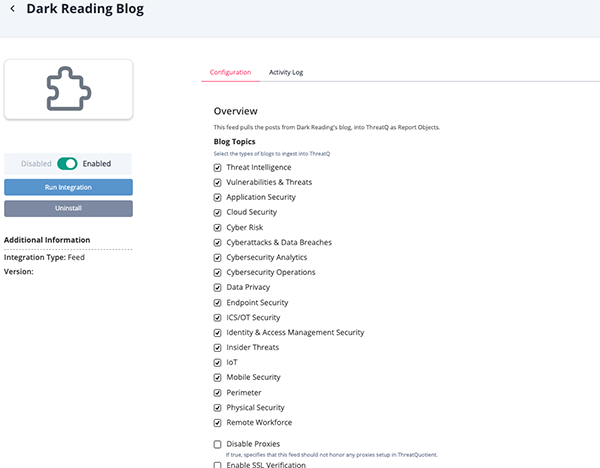Click the Uninstall button
600x468 pixels.
(x=68, y=209)
